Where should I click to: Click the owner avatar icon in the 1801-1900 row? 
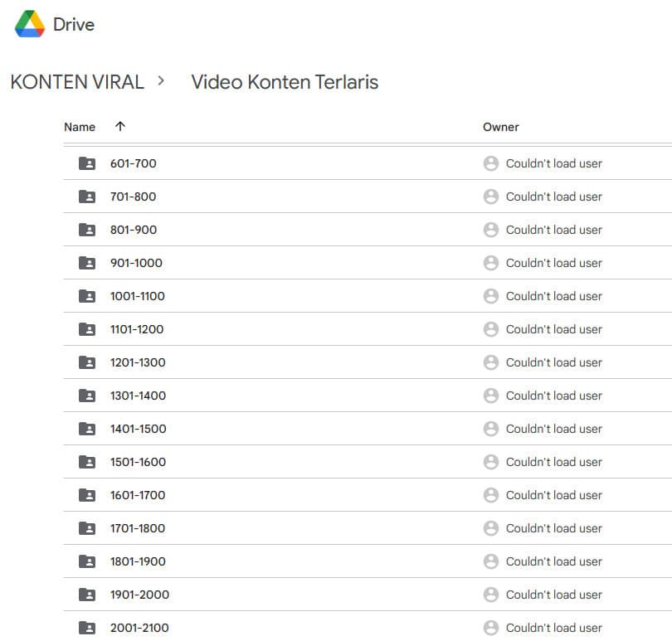pyautogui.click(x=490, y=561)
